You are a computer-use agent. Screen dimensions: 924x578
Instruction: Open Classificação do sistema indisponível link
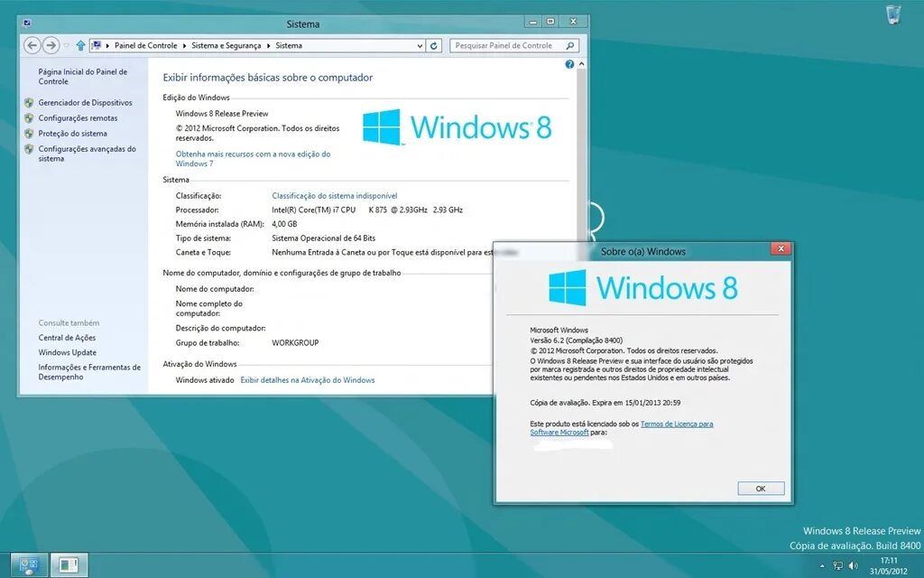334,196
